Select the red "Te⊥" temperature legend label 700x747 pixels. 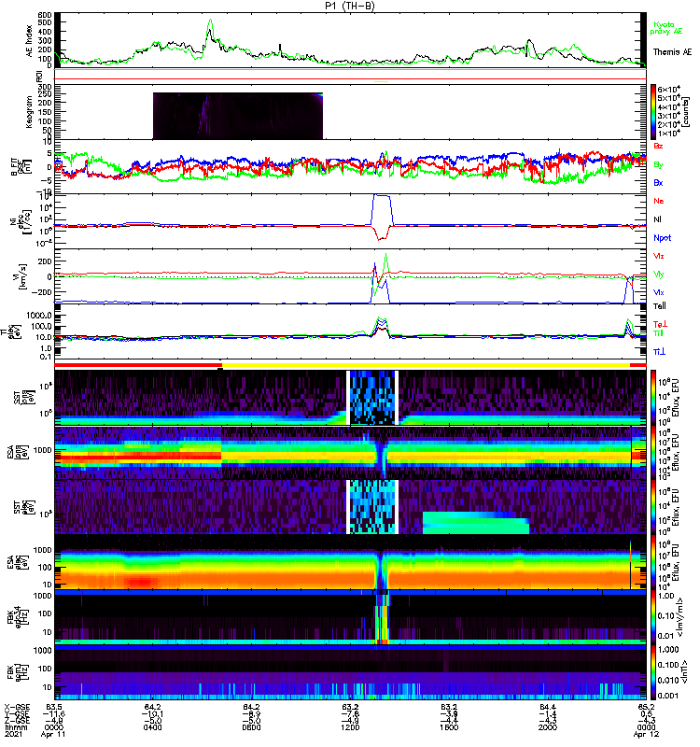pos(660,324)
